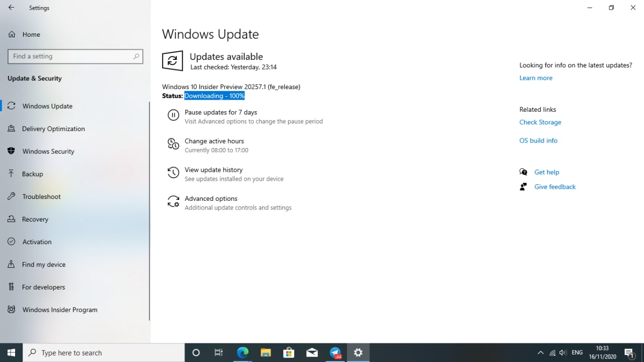Click the Recovery icon

[11, 219]
